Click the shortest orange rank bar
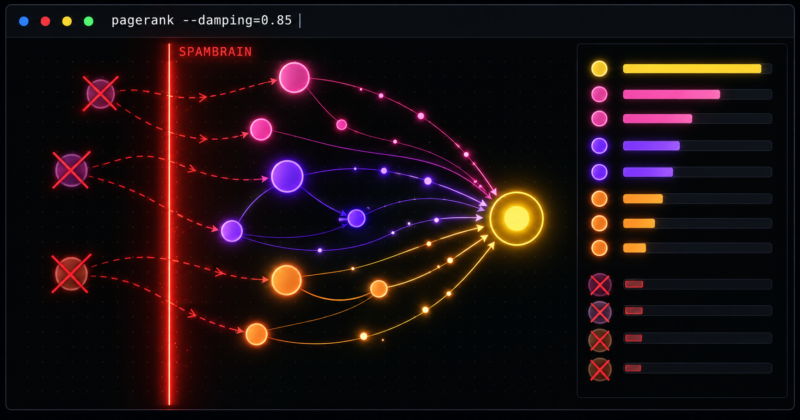800x420 pixels. [634, 248]
